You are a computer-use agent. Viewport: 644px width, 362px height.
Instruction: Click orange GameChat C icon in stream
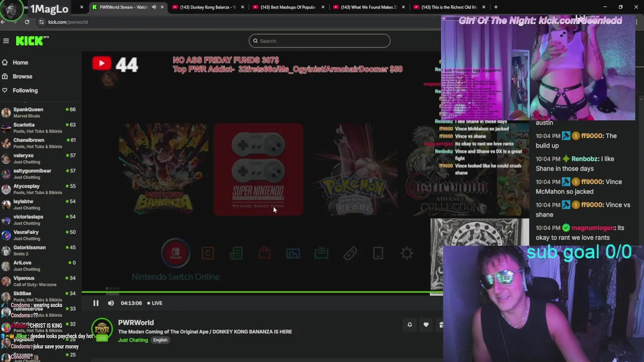pyautogui.click(x=207, y=253)
